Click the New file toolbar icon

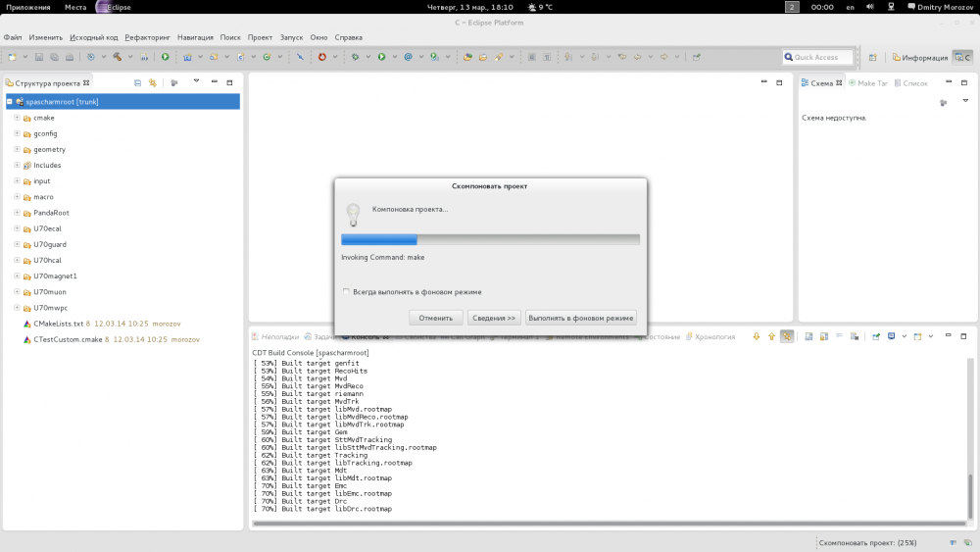pos(13,57)
